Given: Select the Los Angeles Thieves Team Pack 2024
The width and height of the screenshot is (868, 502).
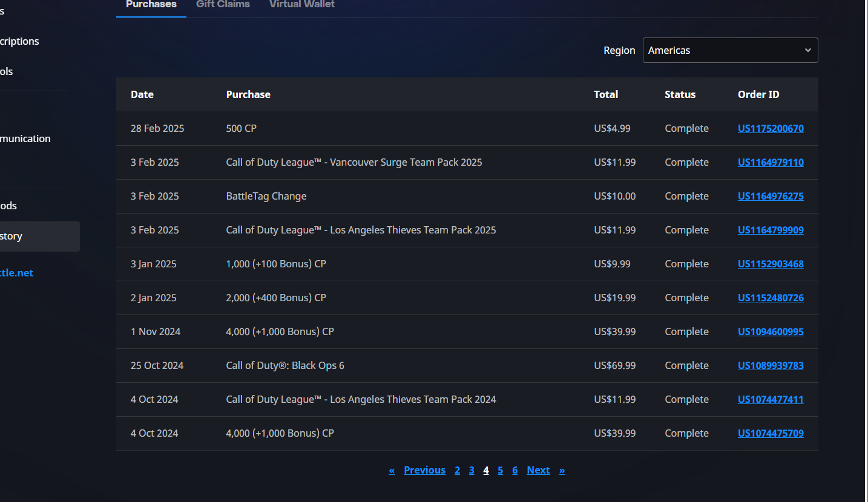Looking at the screenshot, I should (361, 399).
